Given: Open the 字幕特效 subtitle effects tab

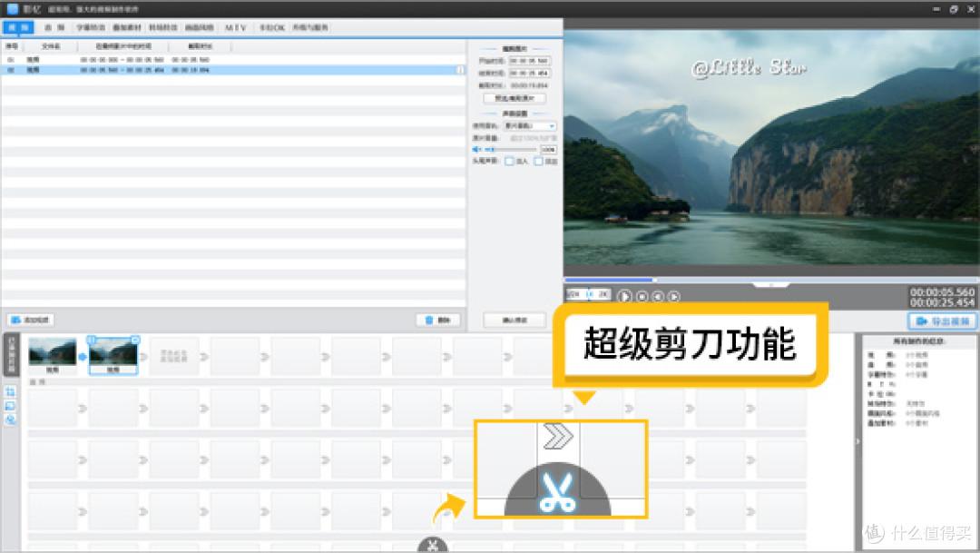Looking at the screenshot, I should coord(91,27).
